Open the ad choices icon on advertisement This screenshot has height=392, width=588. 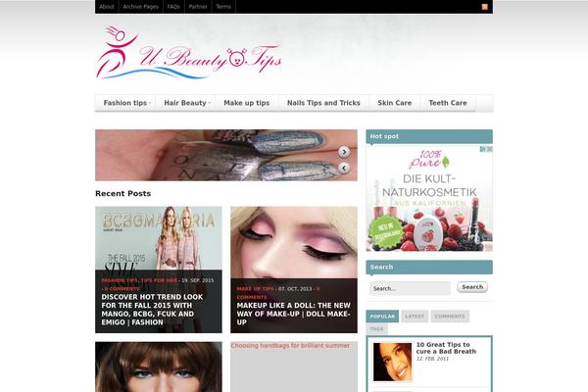click(486, 149)
